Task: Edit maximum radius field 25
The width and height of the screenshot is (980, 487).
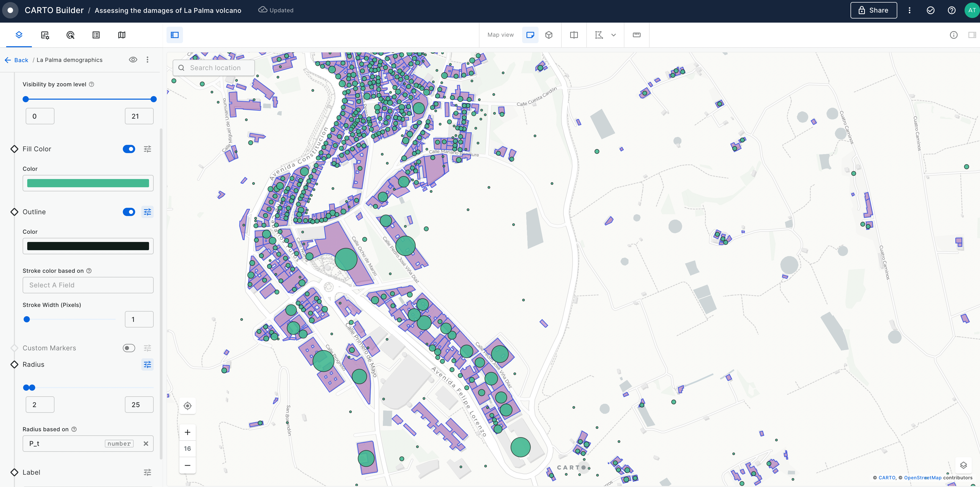Action: (x=139, y=405)
